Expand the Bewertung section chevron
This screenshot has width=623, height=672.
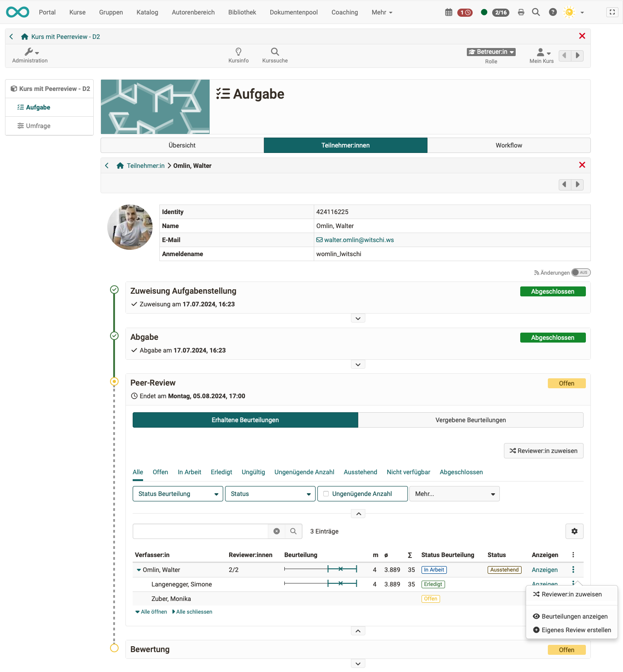pos(358,663)
